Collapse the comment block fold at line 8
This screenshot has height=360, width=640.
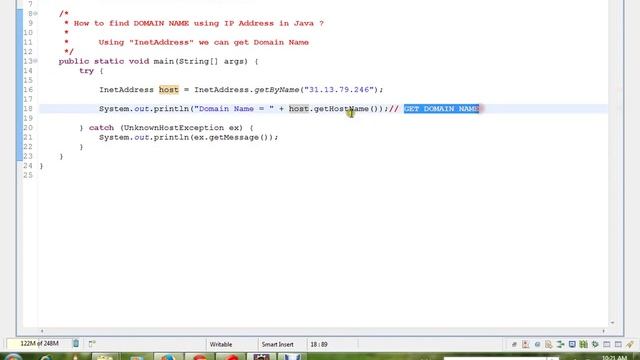pos(36,13)
